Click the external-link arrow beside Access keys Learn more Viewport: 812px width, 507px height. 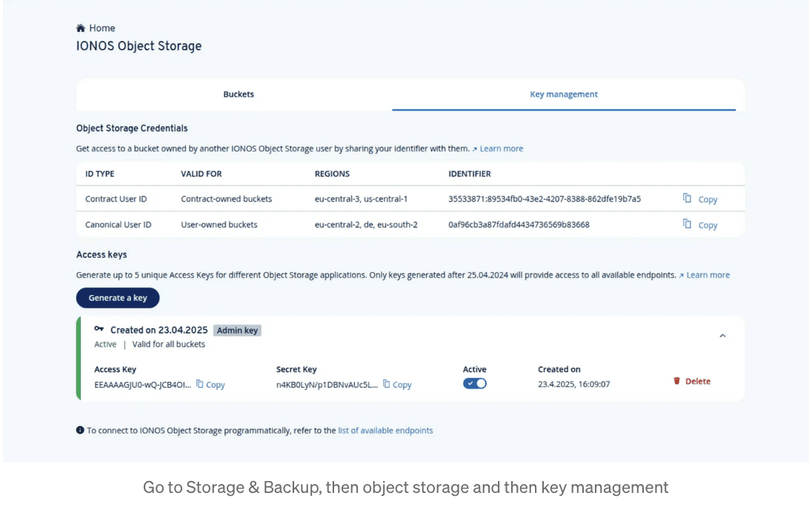pos(681,276)
